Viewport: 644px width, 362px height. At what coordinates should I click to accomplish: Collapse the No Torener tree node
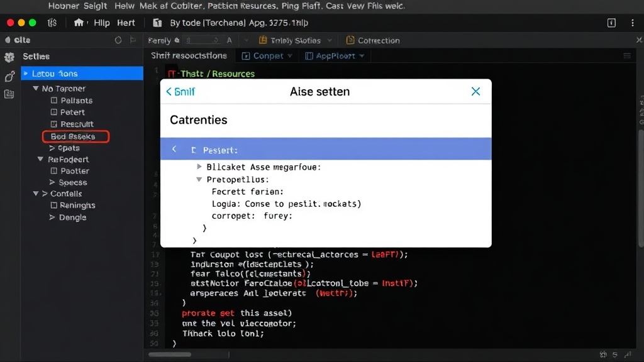coord(36,88)
